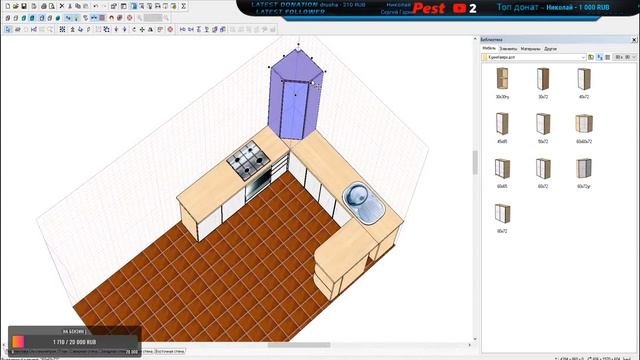This screenshot has width=640, height=360.
Task: Click the horizontal scrollbar thumb below the viewport
Action: coord(299,345)
